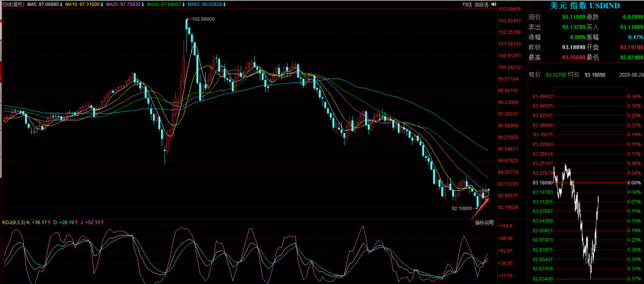
Task: Click the KDJ J value arrow indicator
Action: pyautogui.click(x=102, y=223)
